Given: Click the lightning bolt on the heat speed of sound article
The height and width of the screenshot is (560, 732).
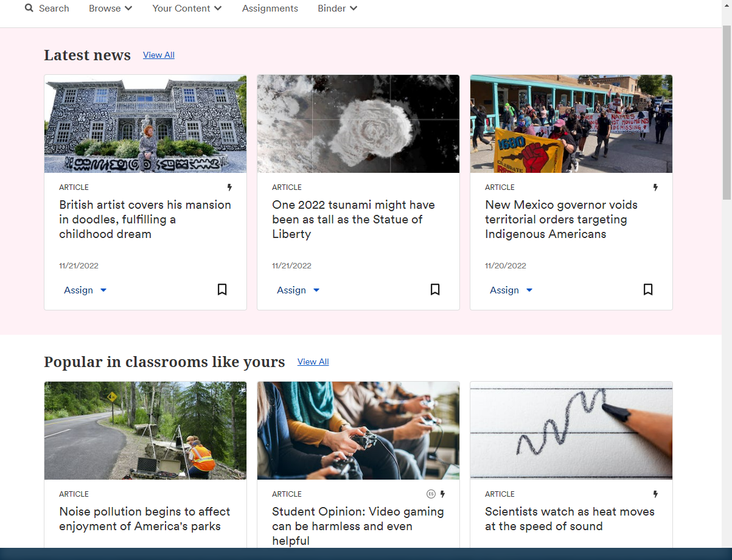Looking at the screenshot, I should 655,494.
